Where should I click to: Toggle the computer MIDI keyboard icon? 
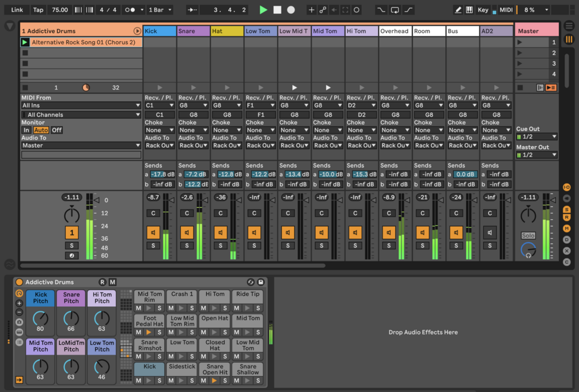[x=469, y=10]
